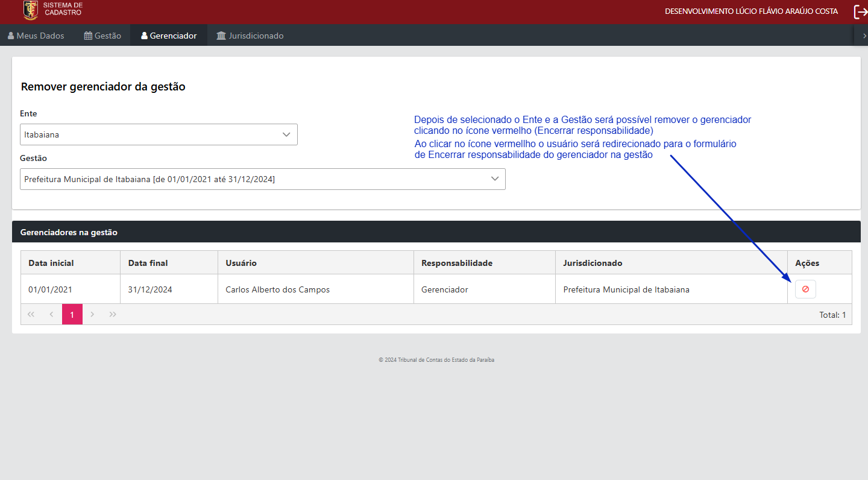Click the red Encerrar responsabilidade icon
The image size is (868, 480).
click(x=805, y=289)
